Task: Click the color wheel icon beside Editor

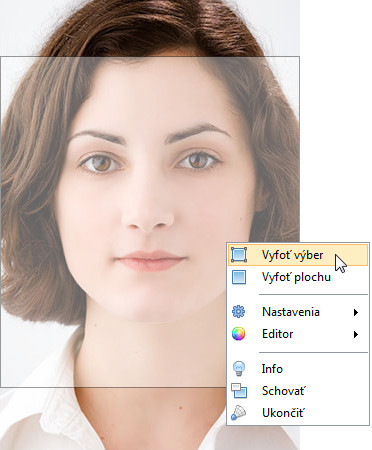Action: pyautogui.click(x=239, y=334)
